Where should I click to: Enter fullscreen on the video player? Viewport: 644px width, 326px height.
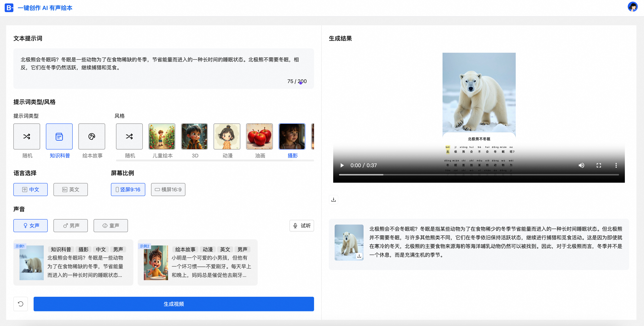coord(599,165)
